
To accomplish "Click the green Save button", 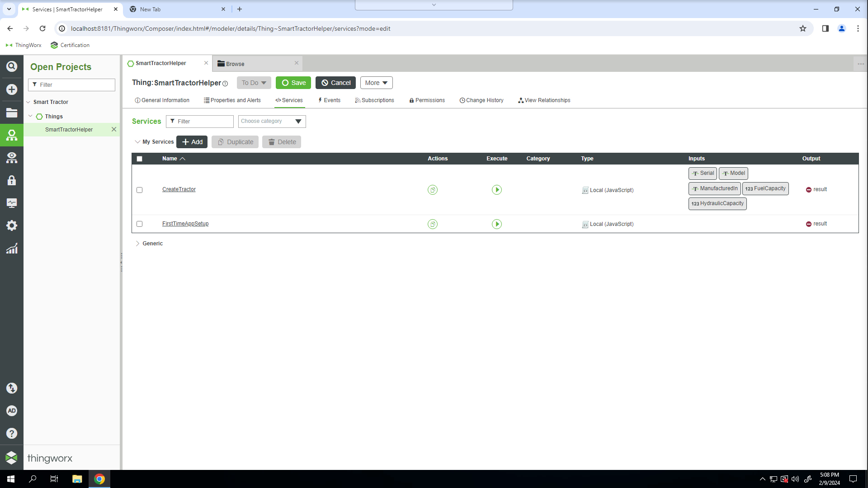I will pos(293,83).
